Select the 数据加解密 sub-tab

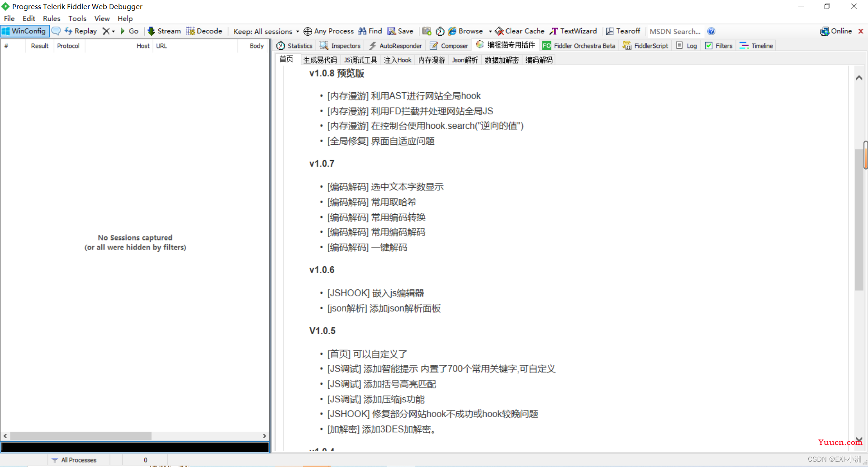(502, 60)
